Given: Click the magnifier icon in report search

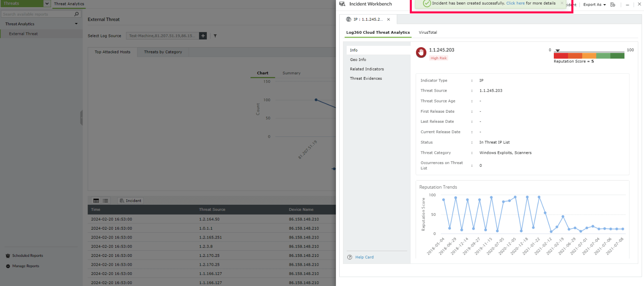Looking at the screenshot, I should [x=76, y=14].
